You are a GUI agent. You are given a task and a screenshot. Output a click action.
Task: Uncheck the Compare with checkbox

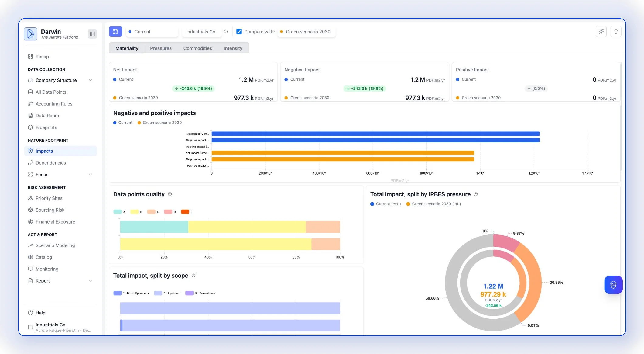239,31
